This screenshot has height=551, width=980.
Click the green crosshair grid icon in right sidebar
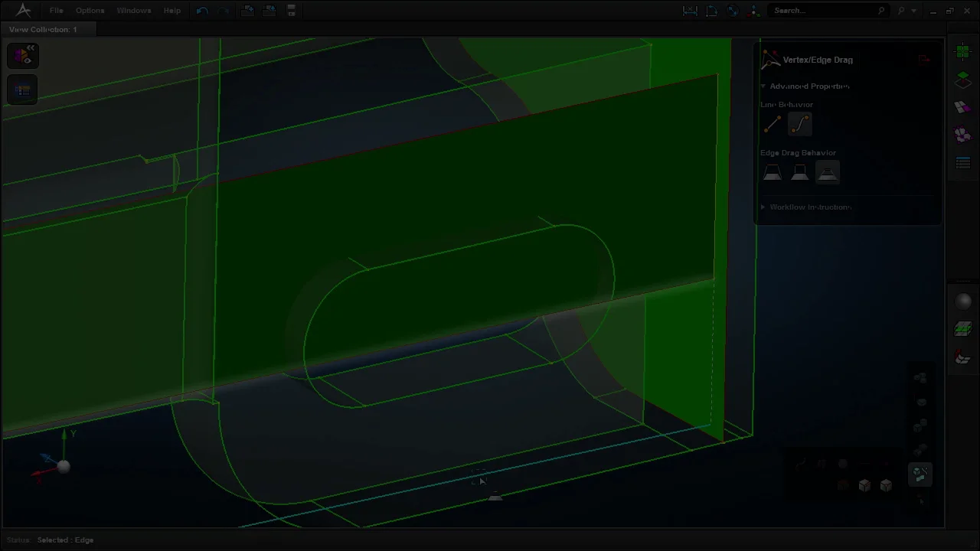(x=963, y=51)
